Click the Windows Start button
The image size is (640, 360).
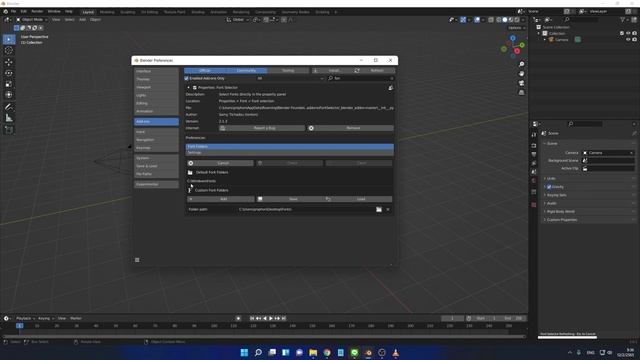[x=244, y=353]
